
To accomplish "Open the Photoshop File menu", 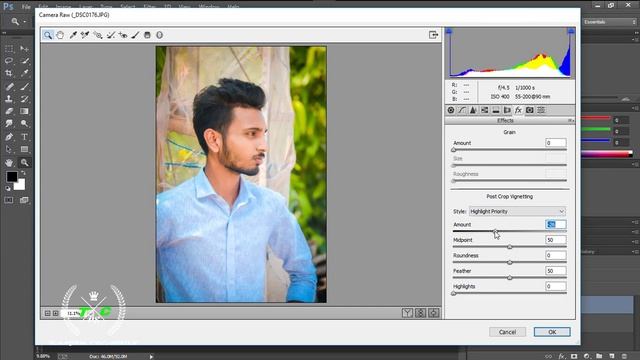I will pyautogui.click(x=26, y=7).
